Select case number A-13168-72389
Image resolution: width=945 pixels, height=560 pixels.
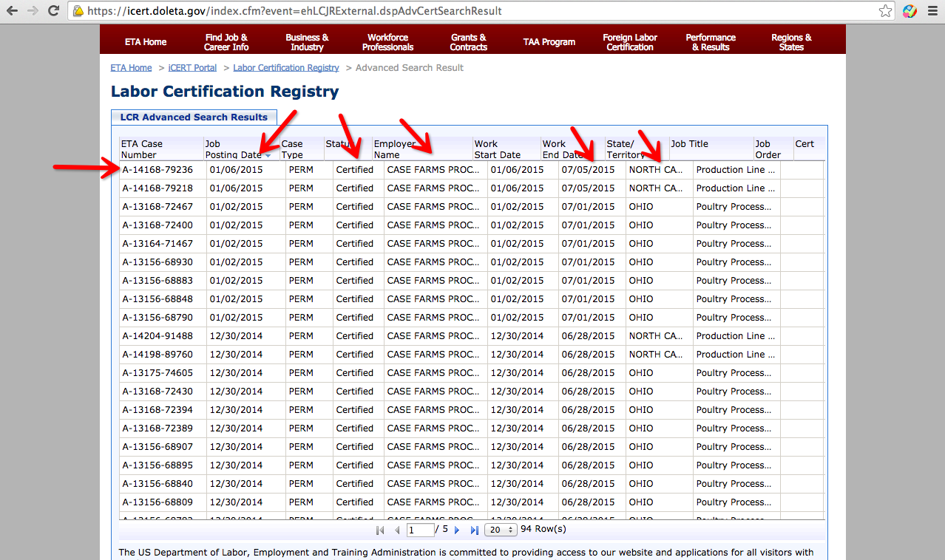157,428
